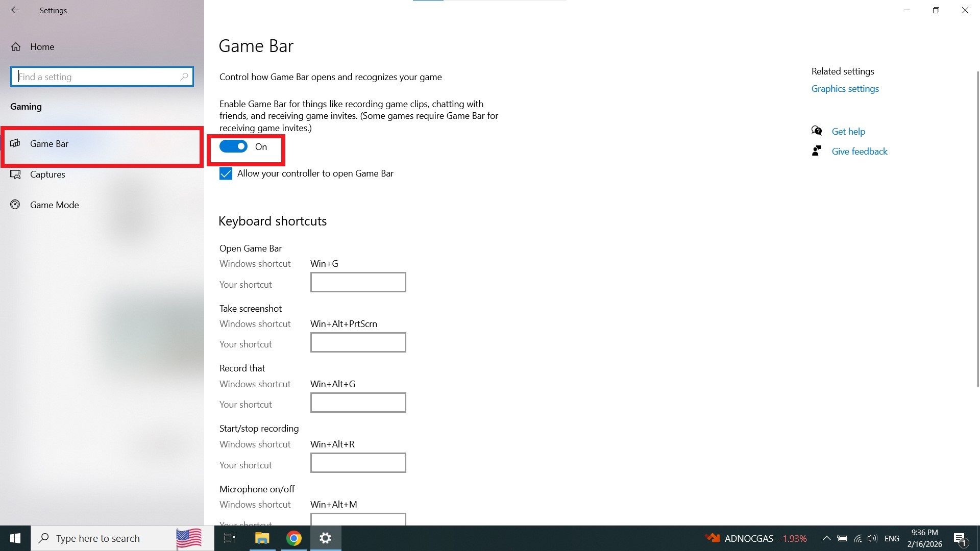Screen dimensions: 980x551
Task: Click the 'Your shortcut' field under Open Game Bar
Action: pos(358,282)
